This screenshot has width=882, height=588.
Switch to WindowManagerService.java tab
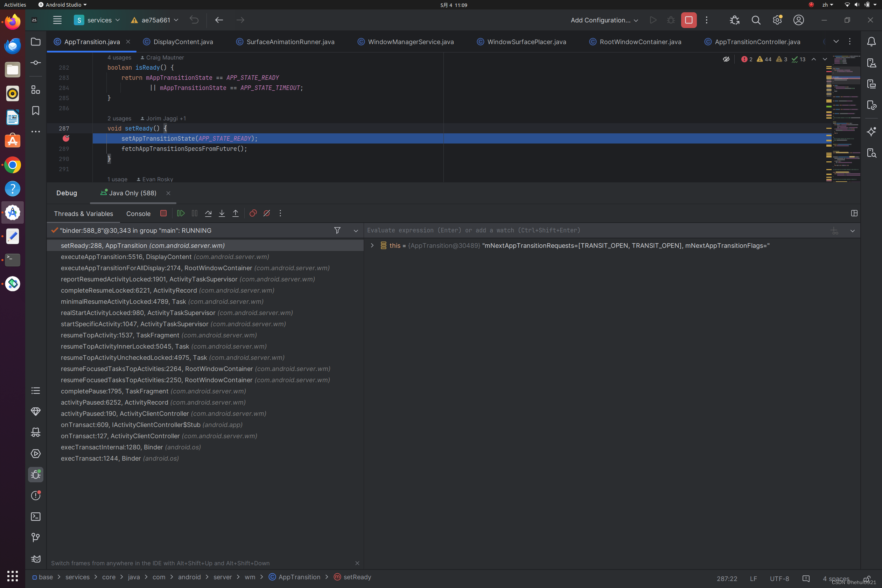(x=406, y=42)
